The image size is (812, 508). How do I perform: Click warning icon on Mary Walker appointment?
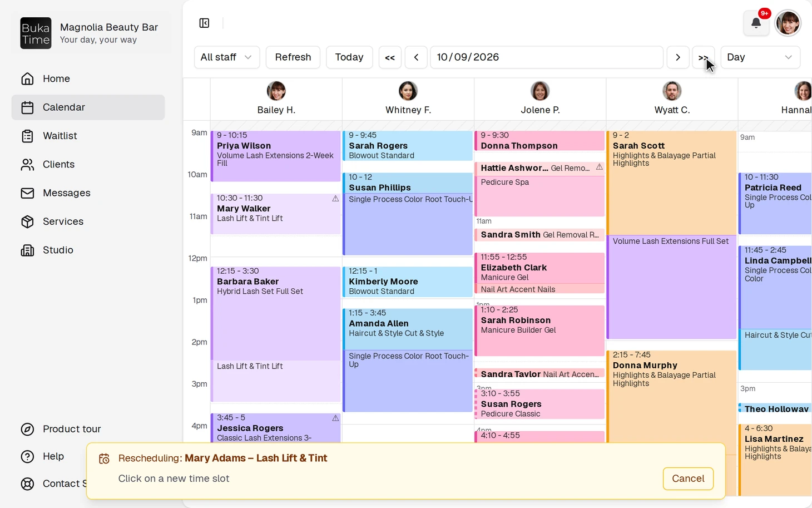pos(335,199)
